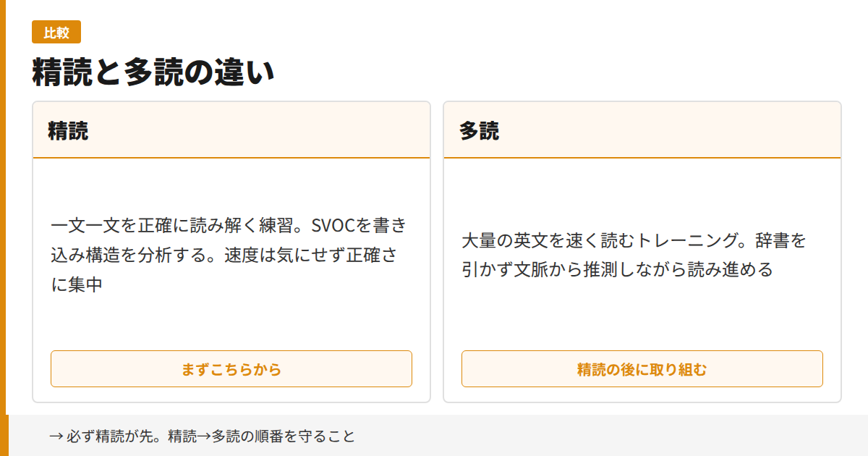Click the 精読の後に取り組む button
Screen dimensions: 868x456
coord(642,368)
